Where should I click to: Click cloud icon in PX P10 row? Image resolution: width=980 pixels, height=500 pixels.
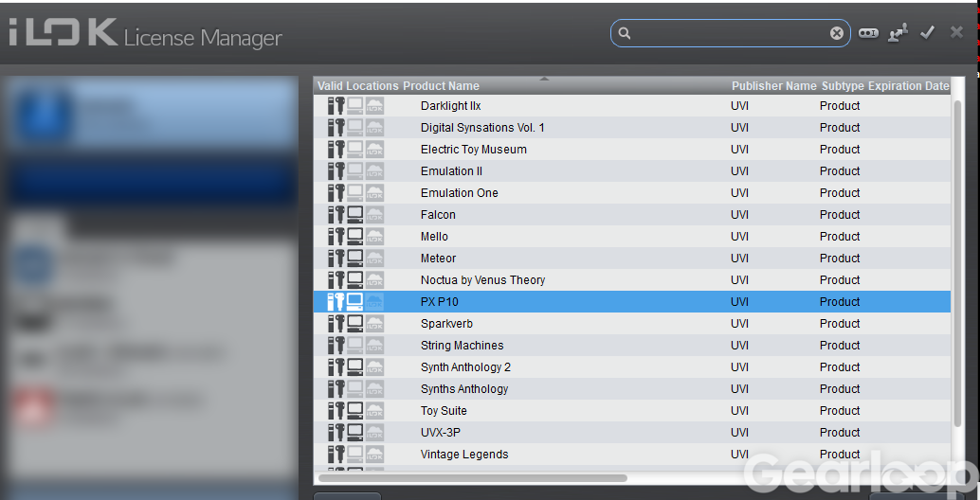click(x=374, y=302)
